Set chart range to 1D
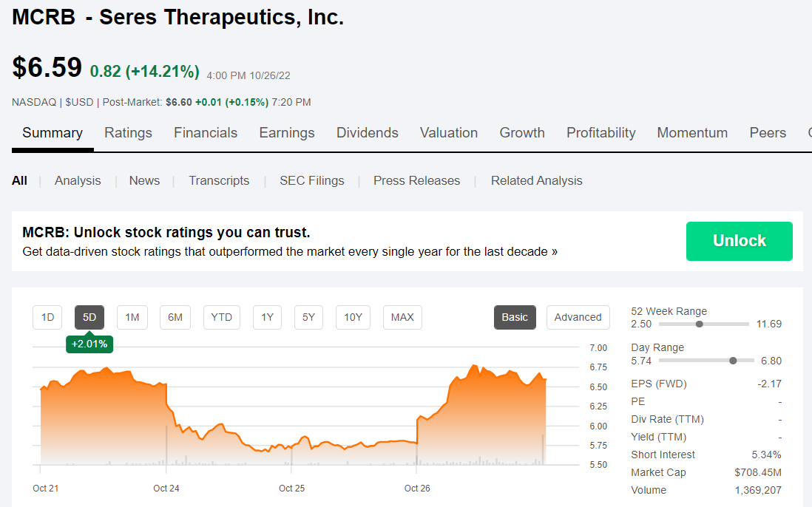 pos(47,317)
